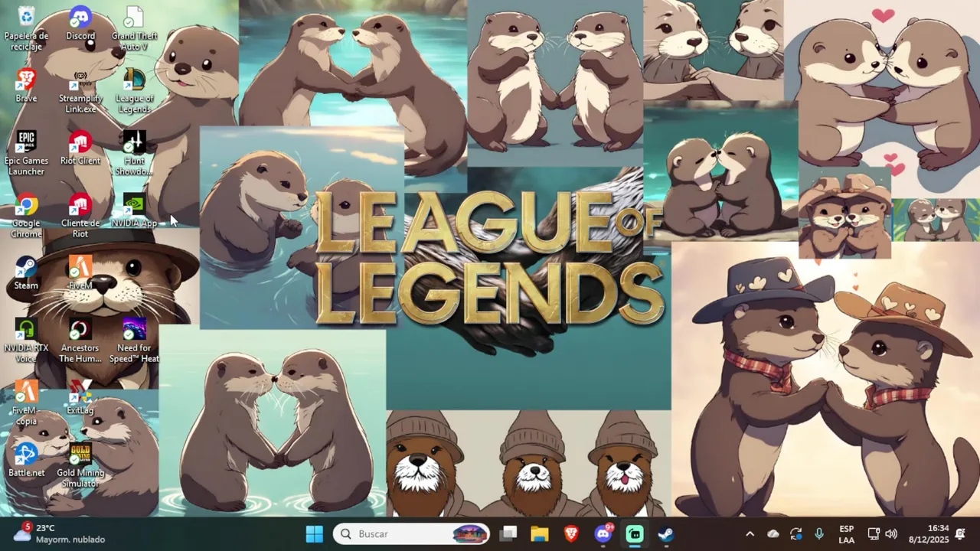Image resolution: width=980 pixels, height=551 pixels.
Task: Select the Grand Theft Auto V file icon
Action: tap(134, 29)
